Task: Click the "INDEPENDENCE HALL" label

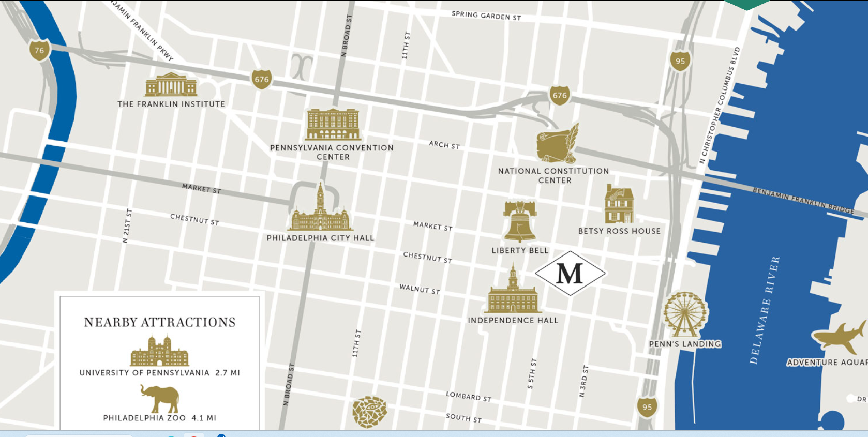Action: point(513,321)
